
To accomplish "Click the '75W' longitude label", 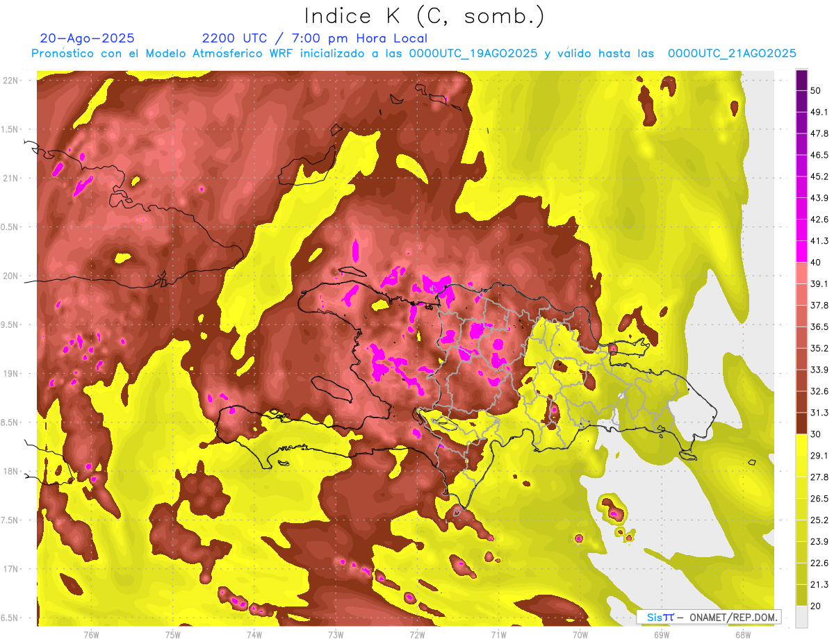I will point(172,634).
